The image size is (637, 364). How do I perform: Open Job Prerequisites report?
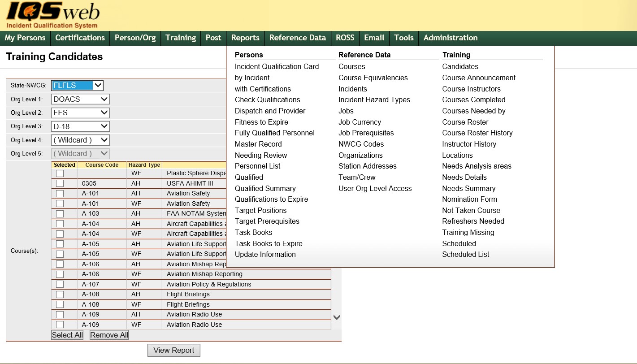click(366, 133)
